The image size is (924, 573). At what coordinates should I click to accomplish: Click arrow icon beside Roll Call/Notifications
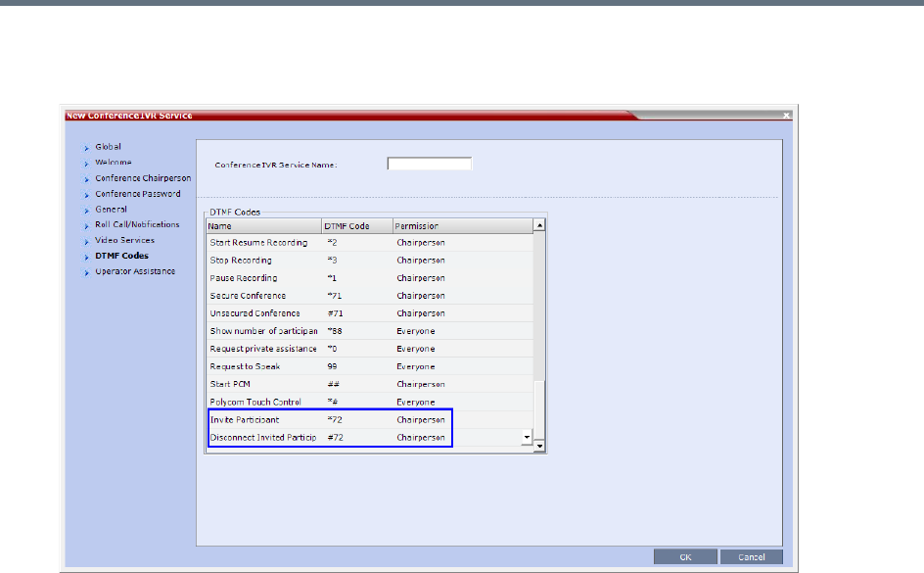[x=86, y=226]
